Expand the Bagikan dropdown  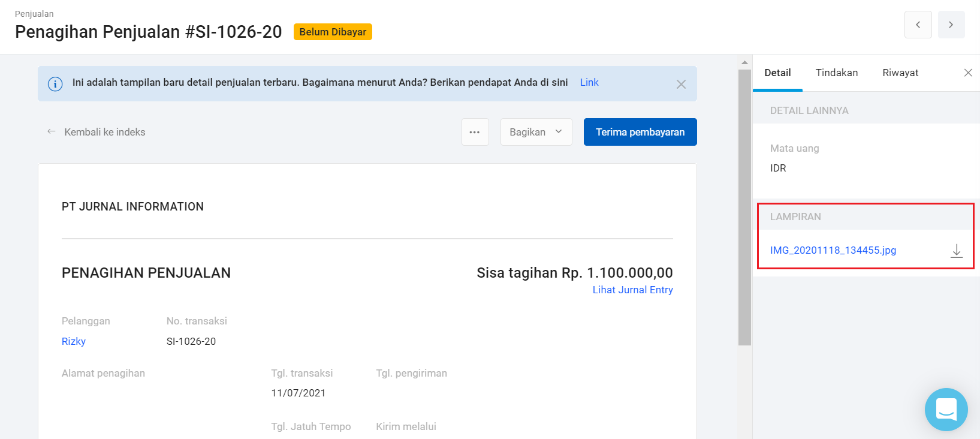coord(536,132)
